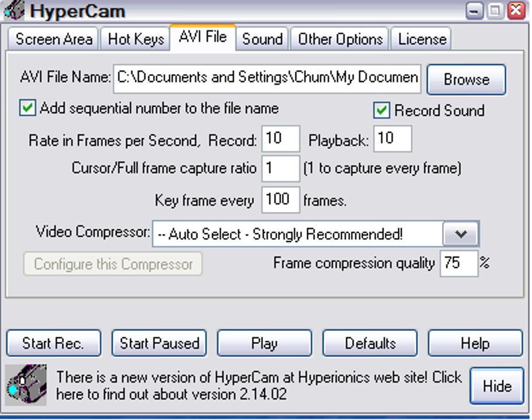Open the Hot Keys tab
Screen dimensions: 532x420
(135, 39)
